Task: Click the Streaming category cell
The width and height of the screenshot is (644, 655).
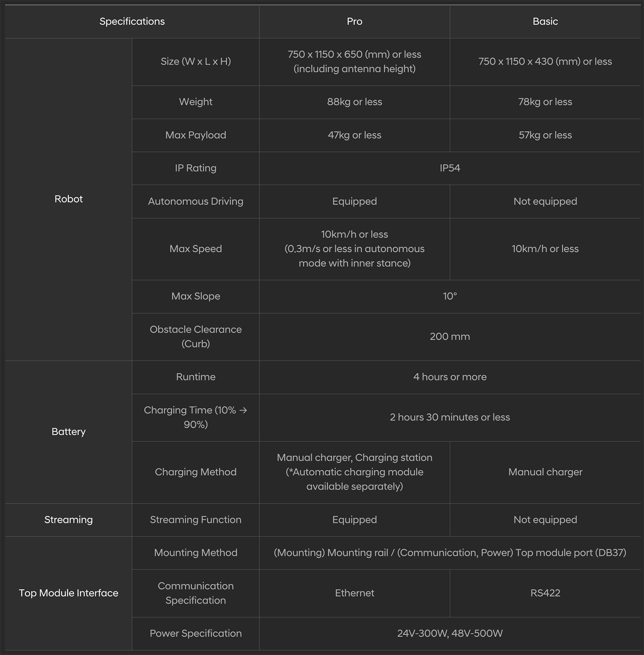Action: click(68, 519)
